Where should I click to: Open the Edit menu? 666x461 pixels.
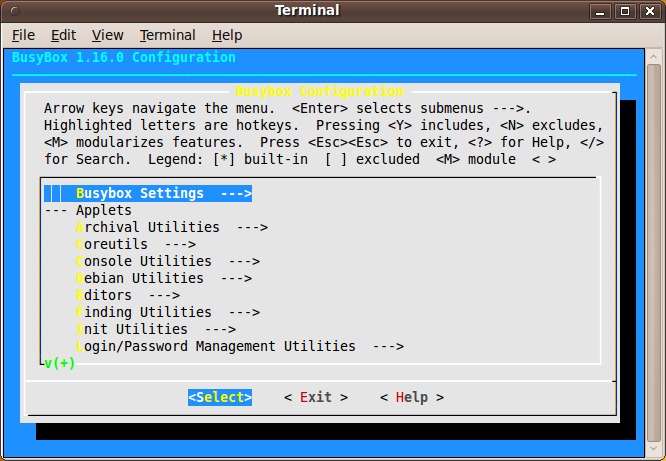pyautogui.click(x=63, y=35)
